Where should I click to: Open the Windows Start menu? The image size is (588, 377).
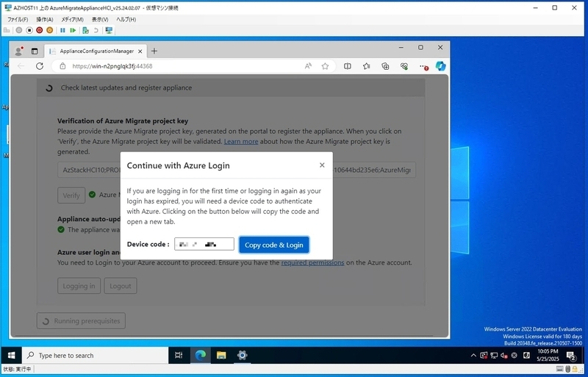pos(12,355)
